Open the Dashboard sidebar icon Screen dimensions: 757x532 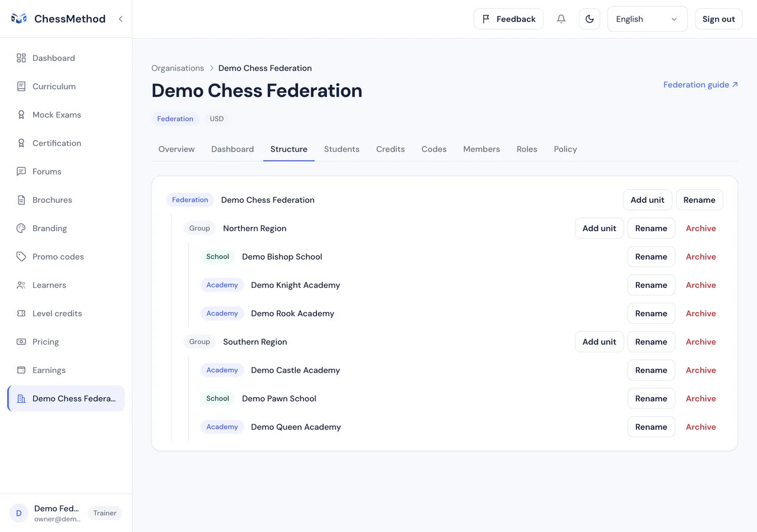coord(21,58)
